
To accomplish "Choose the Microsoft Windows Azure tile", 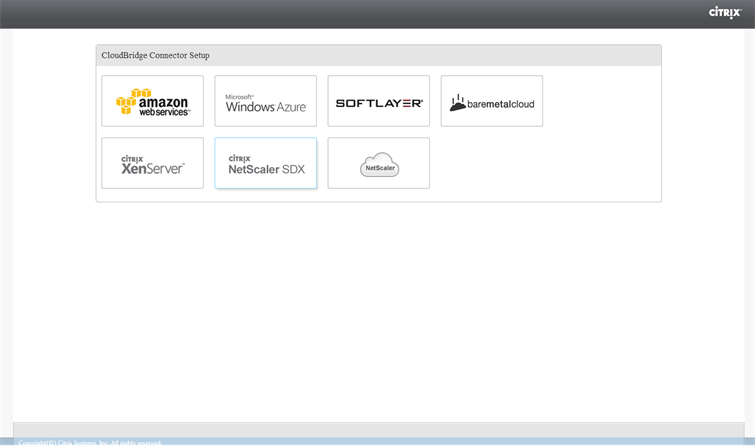I will pyautogui.click(x=266, y=101).
